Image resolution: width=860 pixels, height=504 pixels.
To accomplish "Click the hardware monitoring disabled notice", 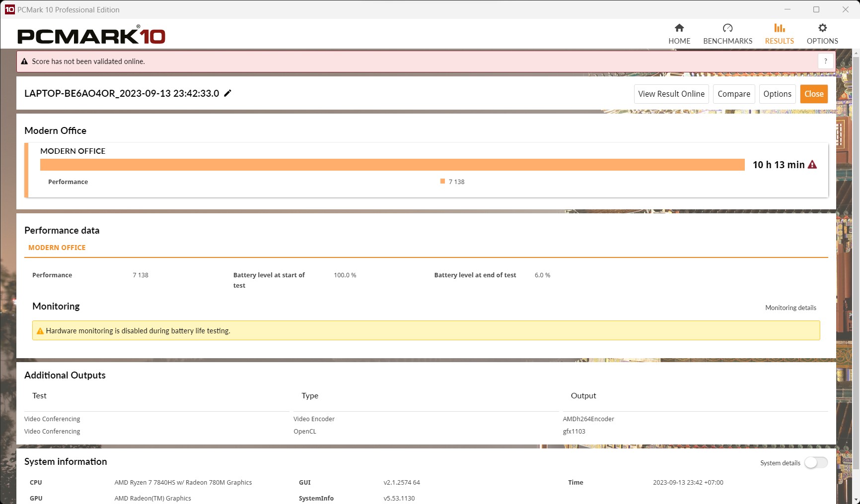I will point(426,330).
